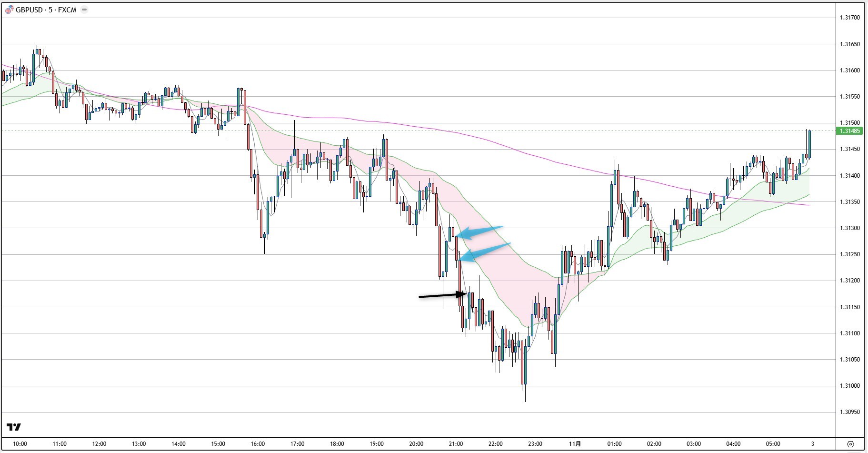Click the 1.31700 price scale label
This screenshot has width=868, height=453.
click(850, 18)
